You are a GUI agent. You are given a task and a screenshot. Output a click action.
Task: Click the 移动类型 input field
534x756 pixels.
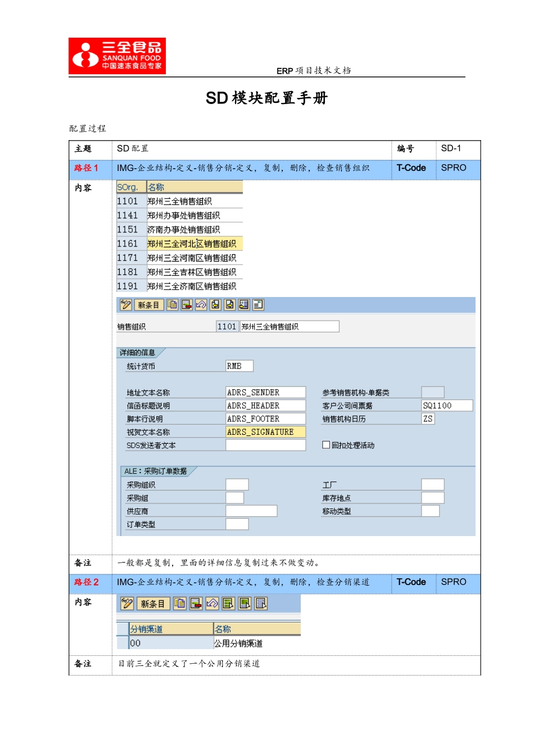click(x=431, y=511)
